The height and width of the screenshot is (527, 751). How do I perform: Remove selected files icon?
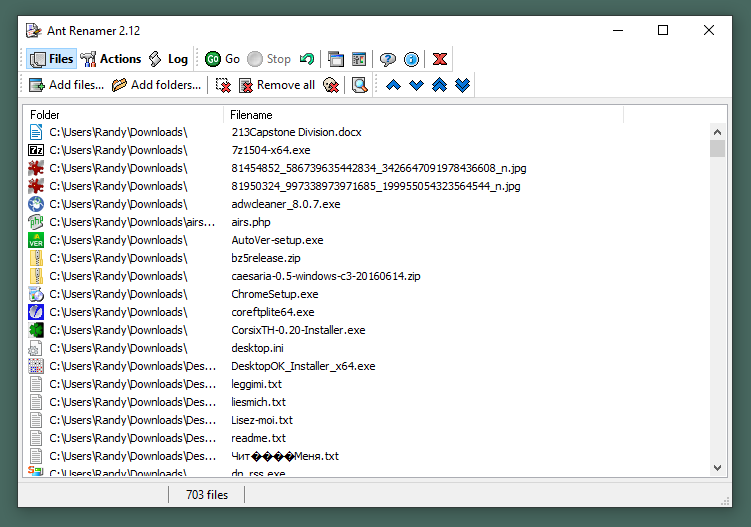click(x=223, y=85)
